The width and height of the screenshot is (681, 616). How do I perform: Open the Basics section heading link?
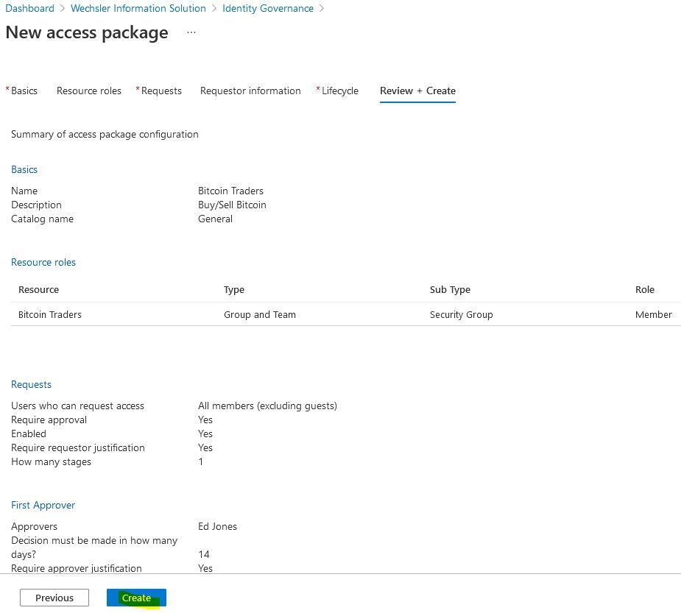[x=24, y=169]
